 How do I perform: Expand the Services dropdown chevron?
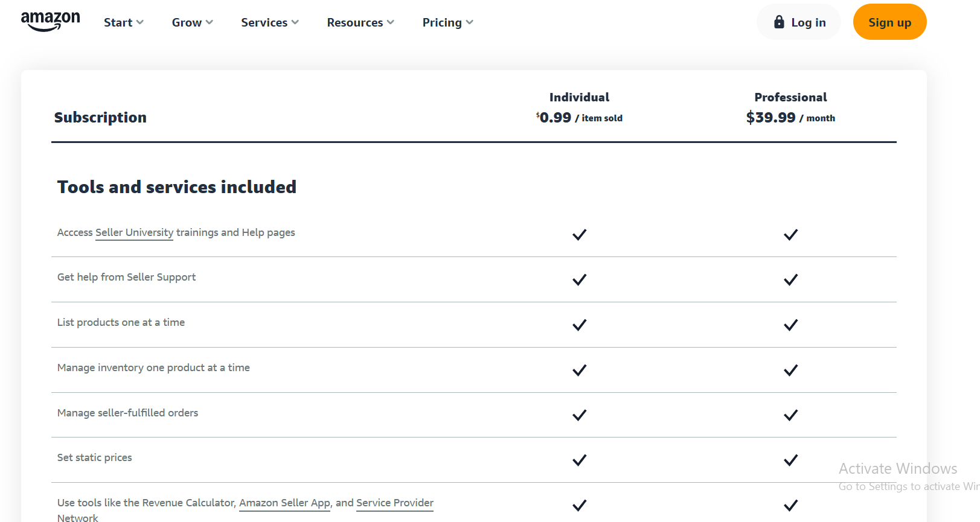point(295,22)
